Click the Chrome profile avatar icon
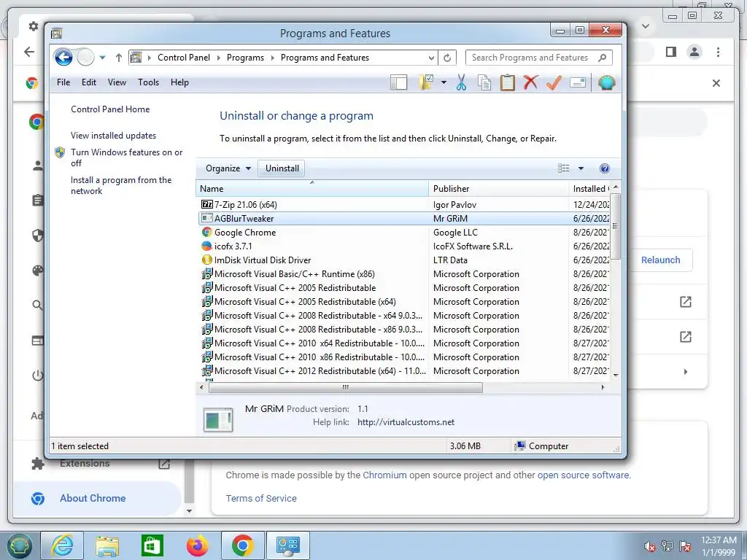 pos(694,52)
